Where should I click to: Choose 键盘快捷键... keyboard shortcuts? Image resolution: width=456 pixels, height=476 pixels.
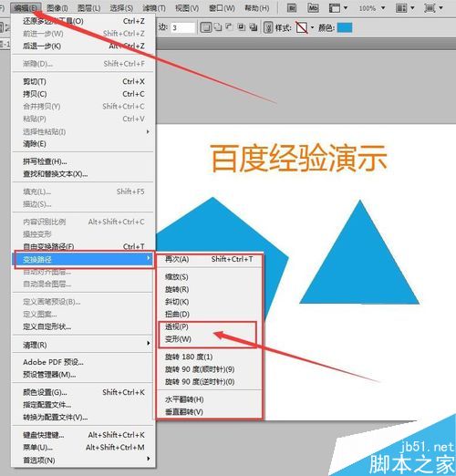(84, 435)
